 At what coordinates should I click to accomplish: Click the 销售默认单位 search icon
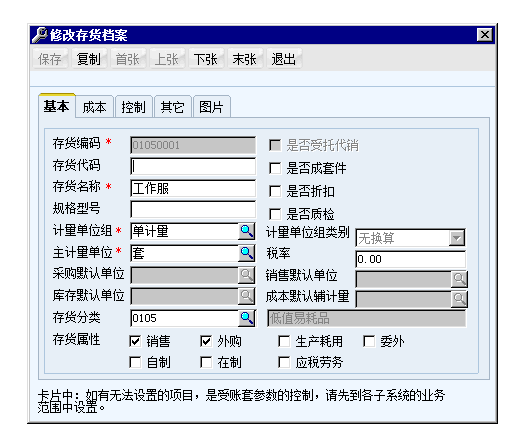pyautogui.click(x=459, y=279)
